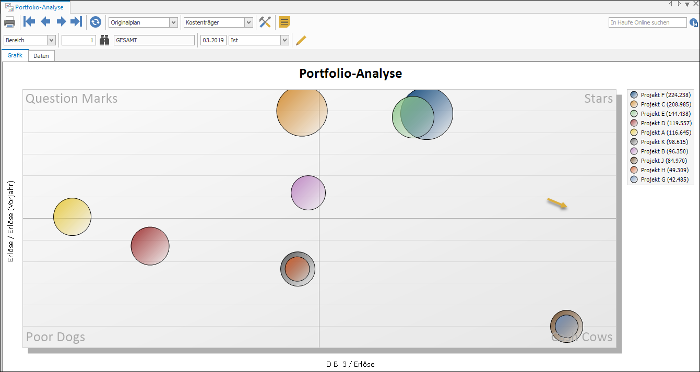Refresh the analysis with the circular arrows icon
This screenshot has height=372, width=700.
tap(95, 22)
